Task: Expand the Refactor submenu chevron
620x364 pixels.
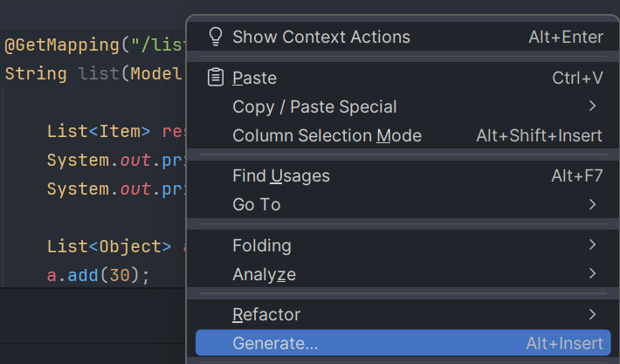Action: [593, 314]
